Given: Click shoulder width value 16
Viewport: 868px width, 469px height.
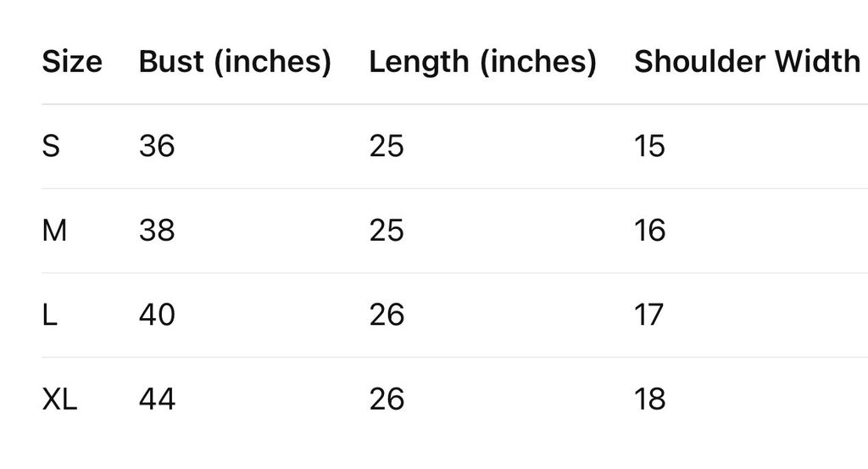Looking at the screenshot, I should coord(649,231).
